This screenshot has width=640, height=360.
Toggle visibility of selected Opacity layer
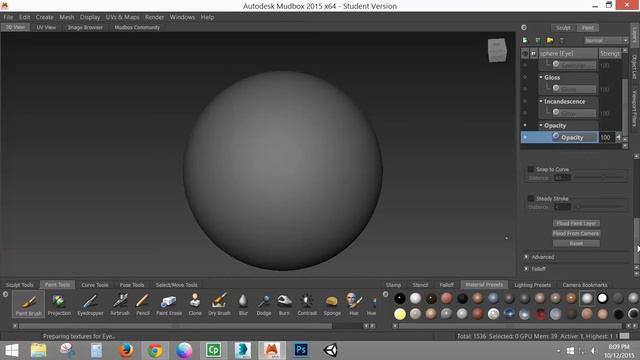[525, 137]
